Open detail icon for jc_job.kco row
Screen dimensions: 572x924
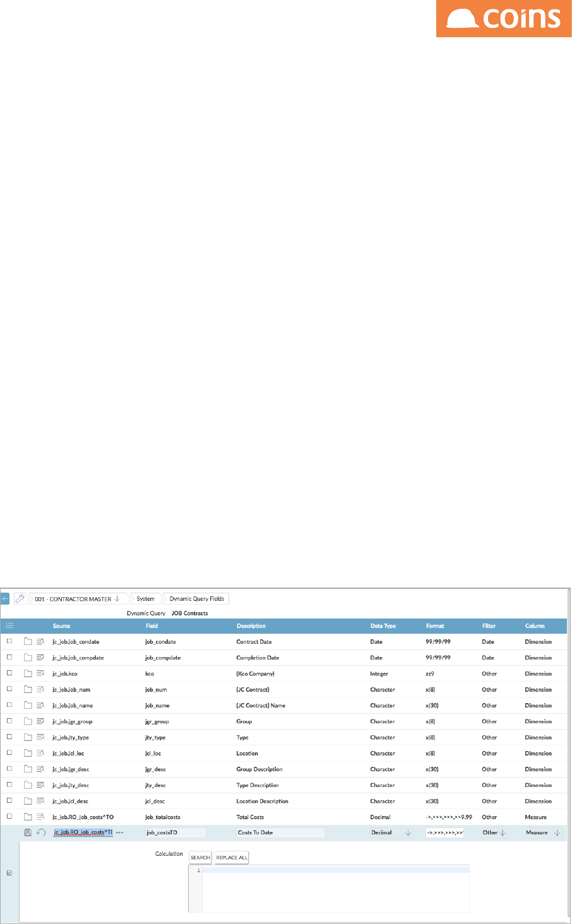tap(40, 673)
